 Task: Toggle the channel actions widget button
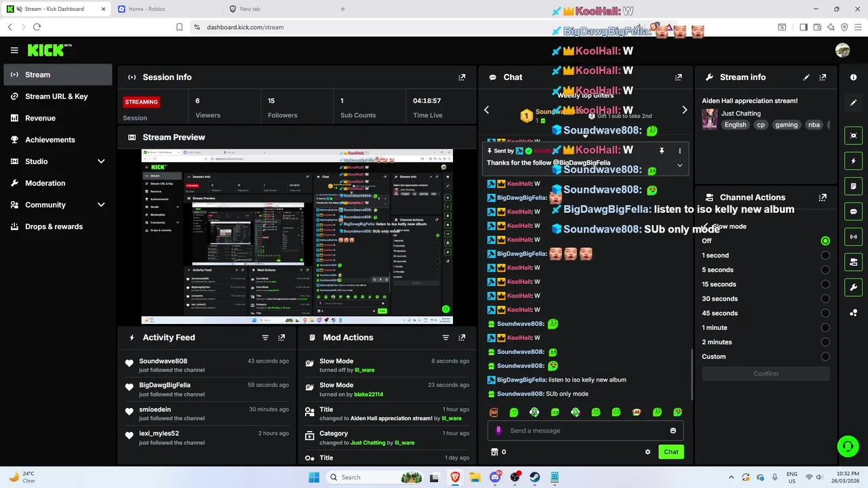(x=853, y=262)
